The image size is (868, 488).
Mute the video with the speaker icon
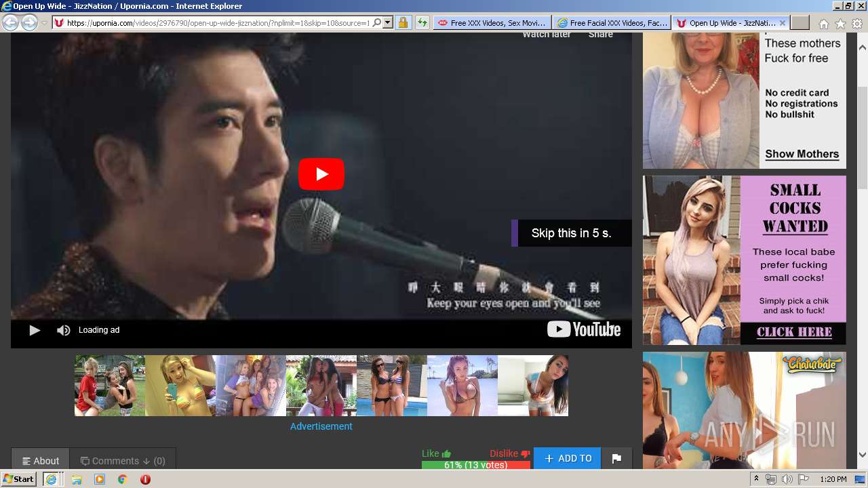tap(63, 330)
